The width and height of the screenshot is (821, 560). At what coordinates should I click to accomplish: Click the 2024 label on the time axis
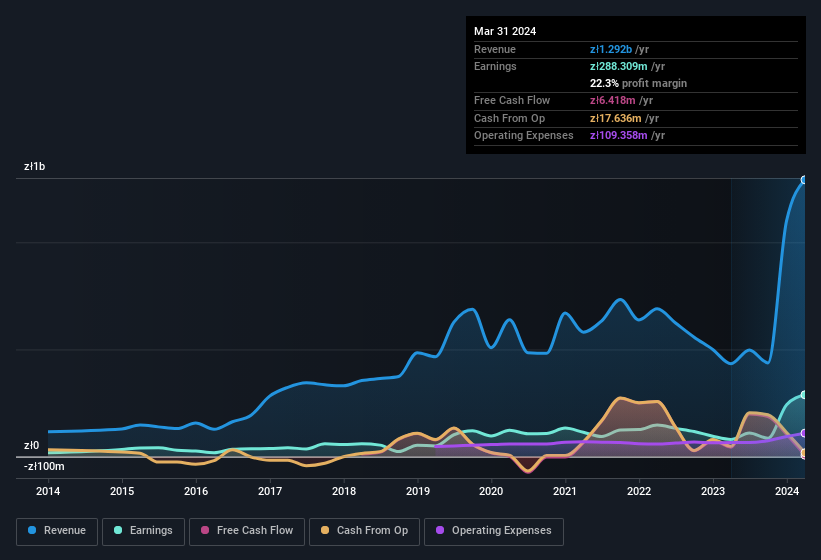(x=787, y=491)
